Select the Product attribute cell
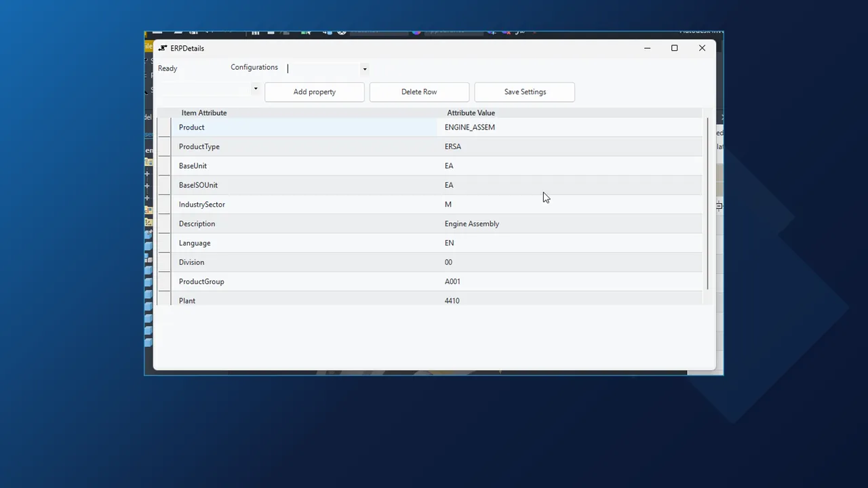Viewport: 868px width, 488px height. pos(305,127)
